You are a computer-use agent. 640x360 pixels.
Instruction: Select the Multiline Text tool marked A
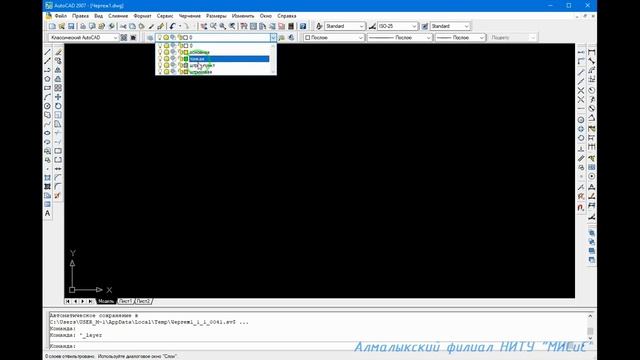click(48, 213)
